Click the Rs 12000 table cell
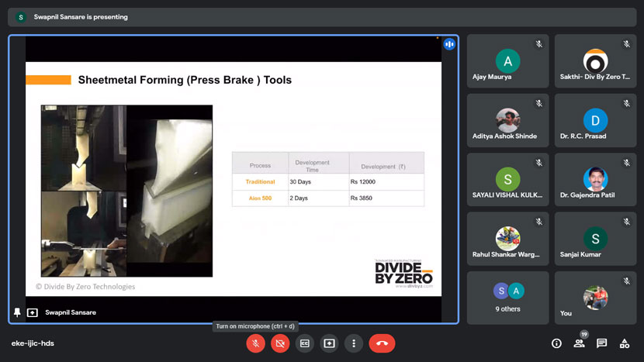This screenshot has height=362, width=644. (386, 182)
